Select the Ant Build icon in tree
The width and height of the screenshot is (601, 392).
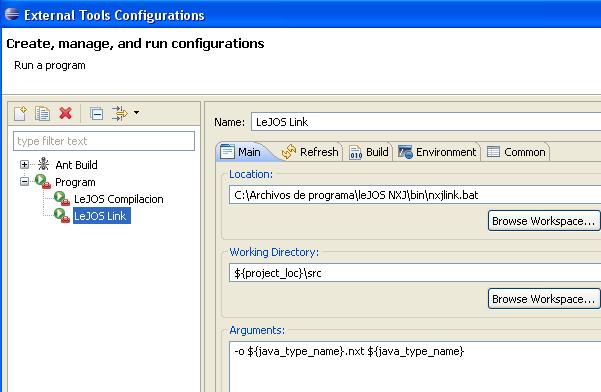pos(43,164)
